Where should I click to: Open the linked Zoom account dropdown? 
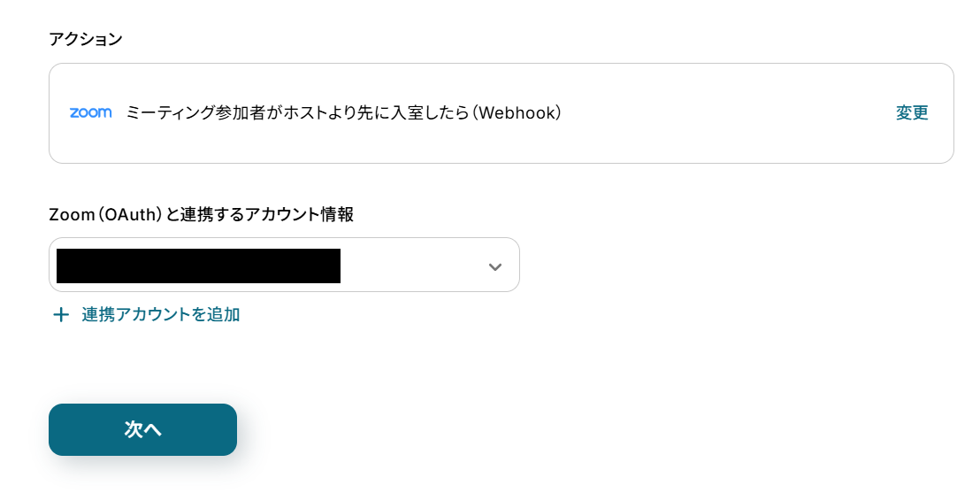point(283,265)
